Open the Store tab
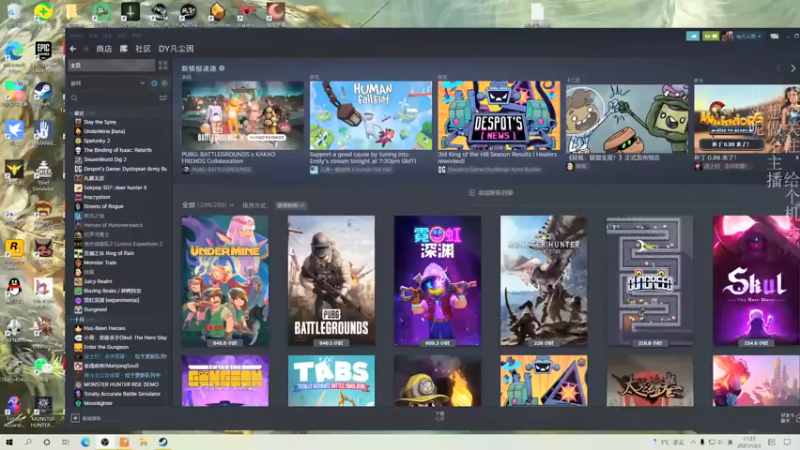The width and height of the screenshot is (800, 450). coord(104,49)
